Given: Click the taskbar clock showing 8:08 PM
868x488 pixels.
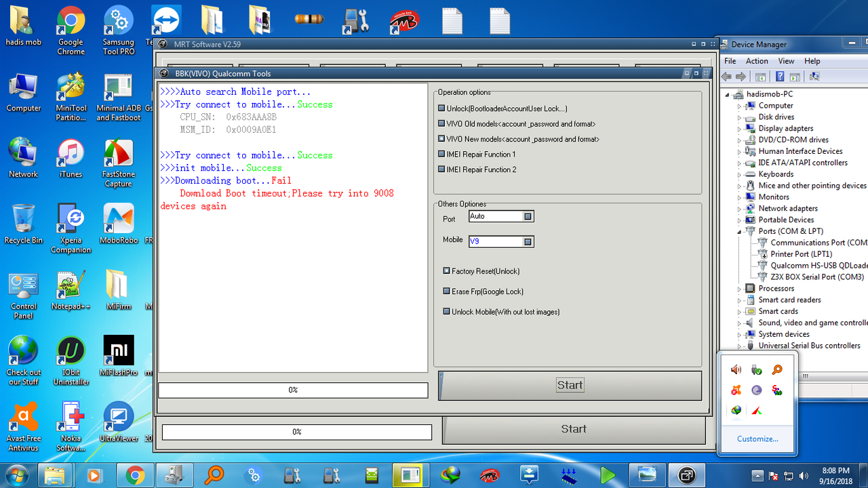Looking at the screenshot, I should (835, 476).
